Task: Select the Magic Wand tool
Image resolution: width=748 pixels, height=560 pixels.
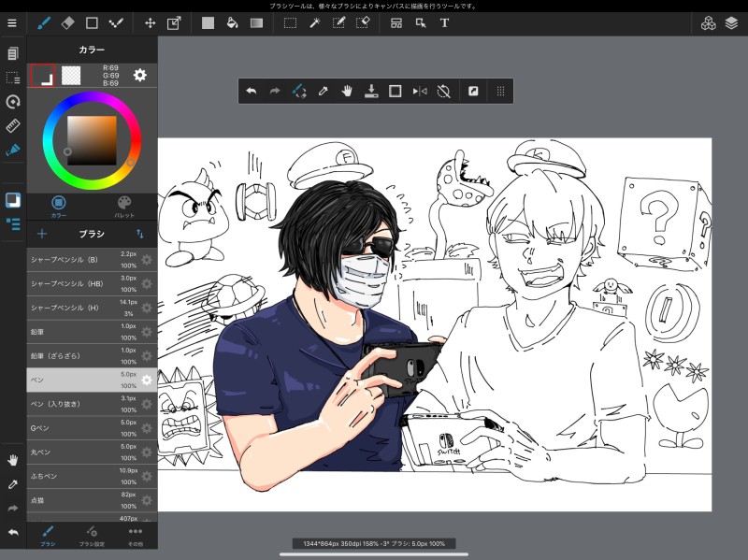Action: 314,22
